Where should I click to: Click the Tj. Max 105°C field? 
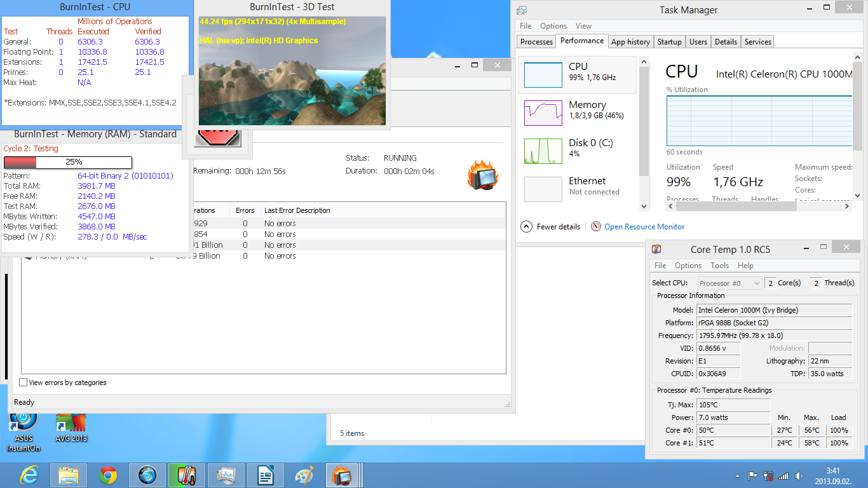coord(733,405)
